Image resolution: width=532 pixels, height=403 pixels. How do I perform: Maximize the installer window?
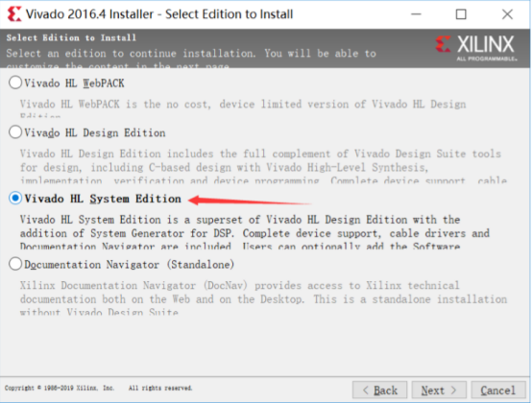pyautogui.click(x=461, y=14)
